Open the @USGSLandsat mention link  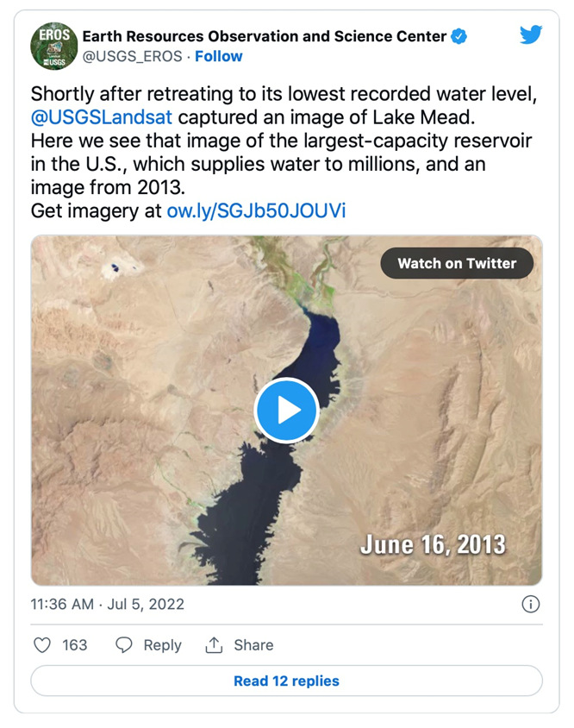pos(102,117)
